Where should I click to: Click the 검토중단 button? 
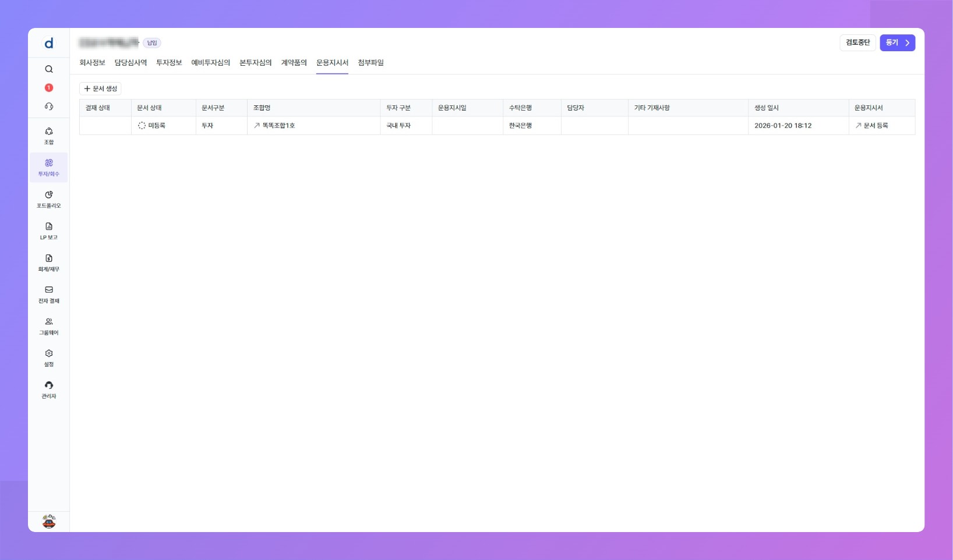857,42
